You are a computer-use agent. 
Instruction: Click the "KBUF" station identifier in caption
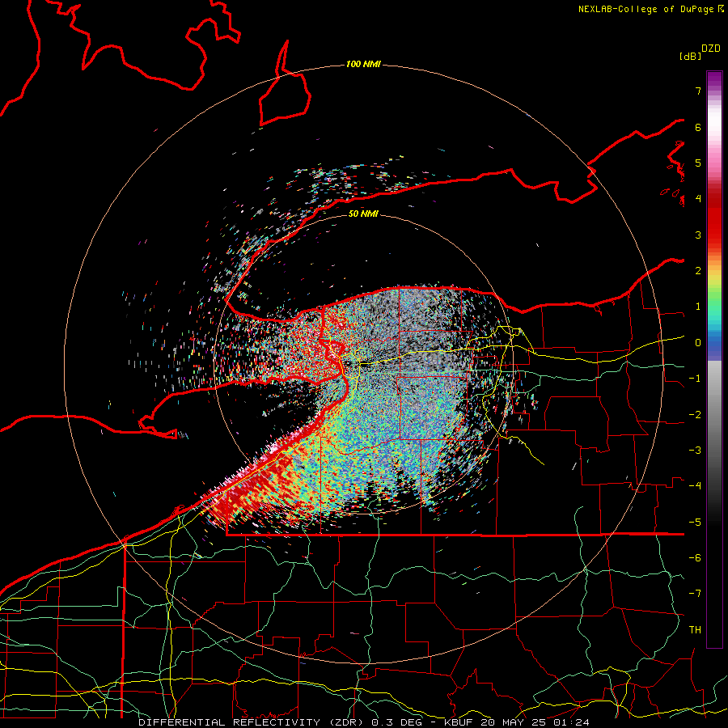pos(459,722)
